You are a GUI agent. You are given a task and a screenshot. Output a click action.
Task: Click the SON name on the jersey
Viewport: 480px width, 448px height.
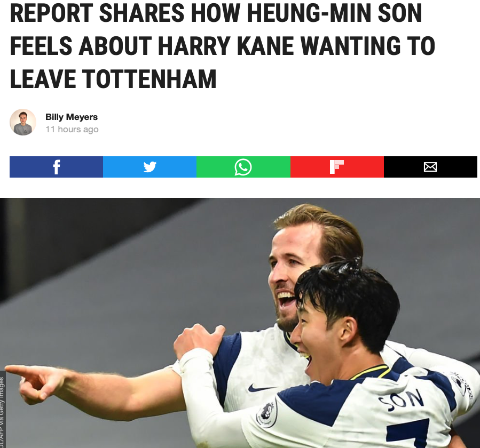pos(401,400)
